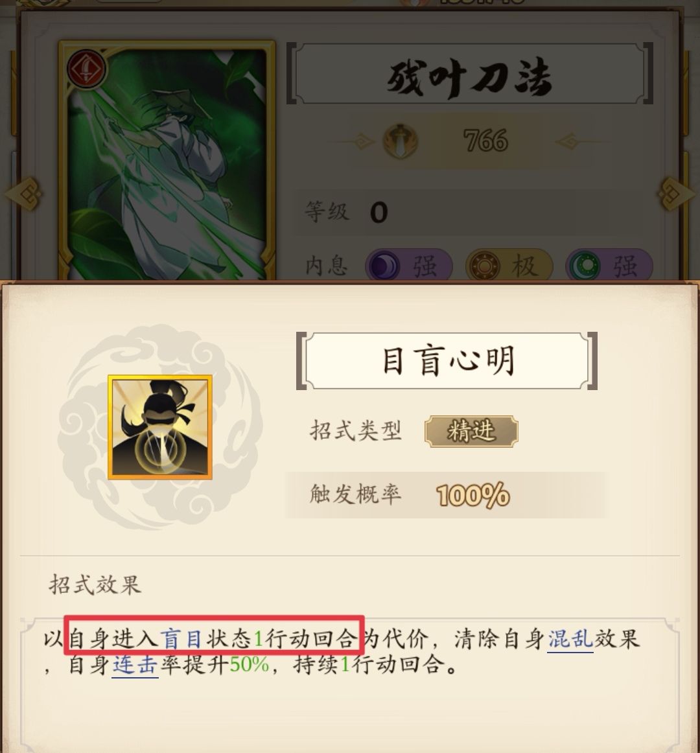Tap the 招式效果 section header
Viewport: 700px width, 753px height.
tap(95, 585)
